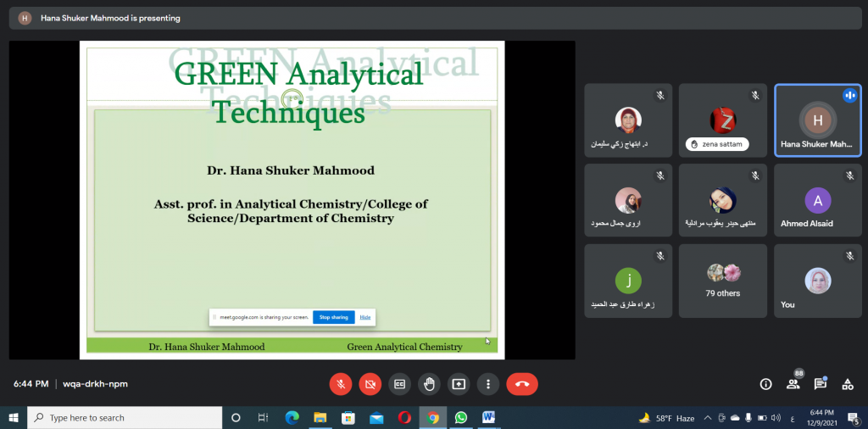Click Stop sharing button
Image resolution: width=868 pixels, height=429 pixels.
click(333, 317)
